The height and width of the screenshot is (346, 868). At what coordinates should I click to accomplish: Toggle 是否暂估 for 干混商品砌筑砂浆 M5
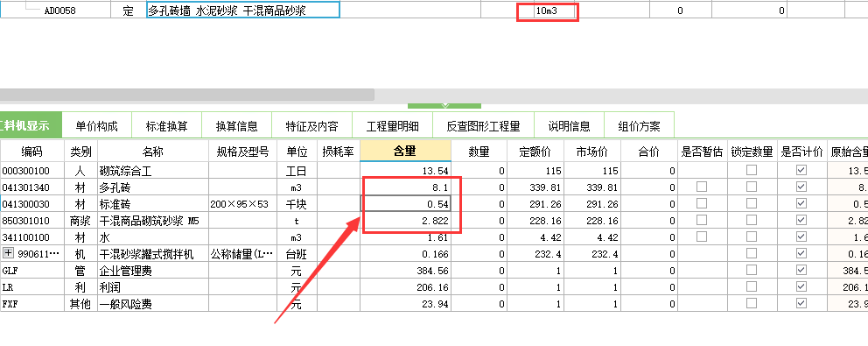(x=702, y=221)
